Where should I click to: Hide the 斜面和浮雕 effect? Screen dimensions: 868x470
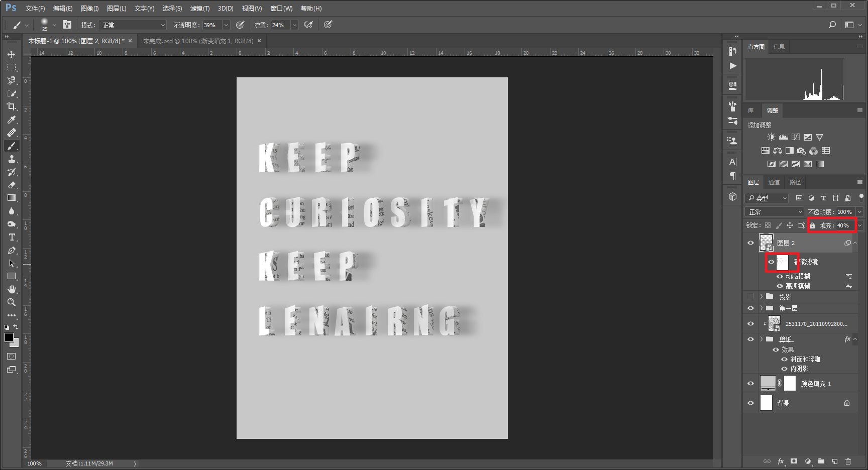click(x=784, y=359)
